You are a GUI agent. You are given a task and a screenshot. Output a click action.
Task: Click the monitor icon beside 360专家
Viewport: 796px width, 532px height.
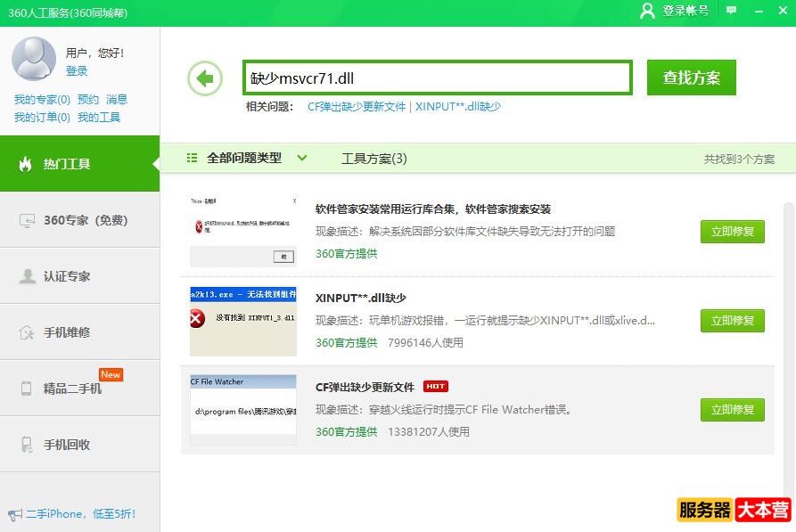coord(27,220)
